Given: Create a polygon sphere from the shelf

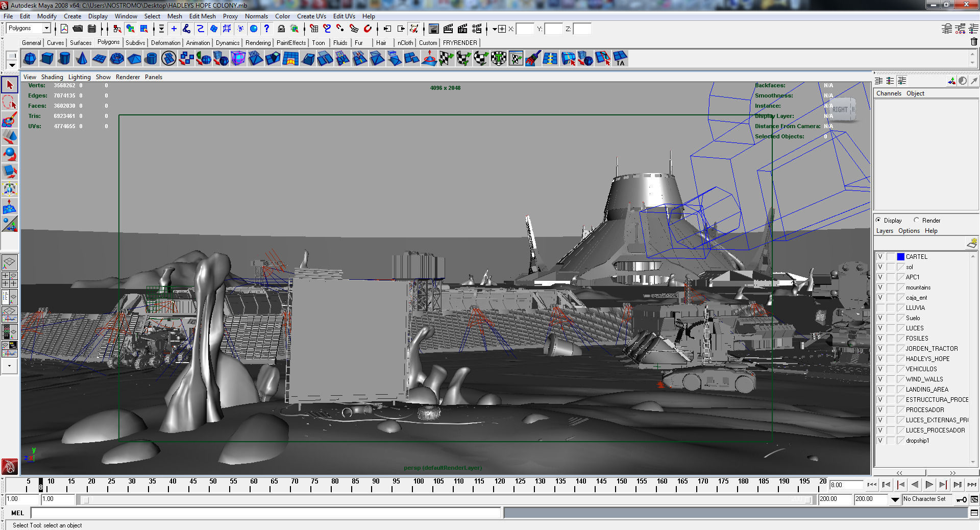Looking at the screenshot, I should click(30, 59).
